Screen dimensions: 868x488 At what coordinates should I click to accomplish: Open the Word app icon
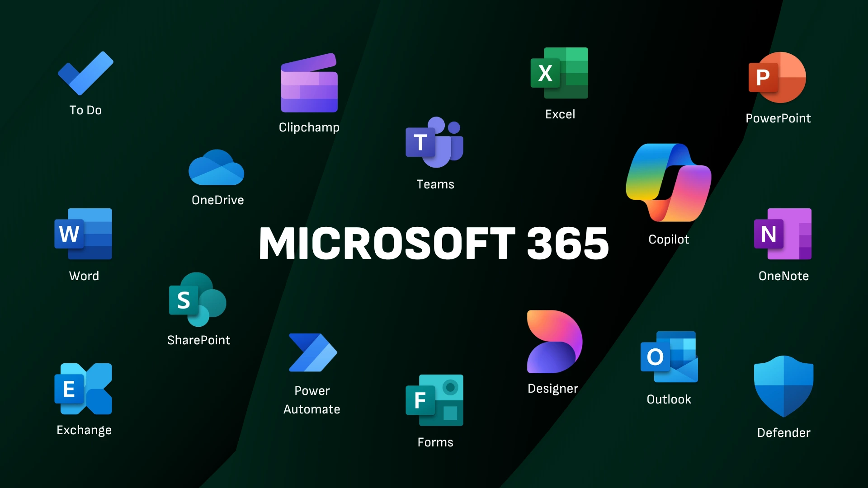pos(84,234)
